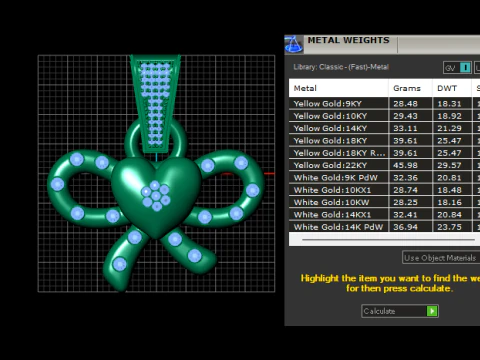Click the 23.75 DWT cell
The image size is (480, 360).
[x=452, y=227]
